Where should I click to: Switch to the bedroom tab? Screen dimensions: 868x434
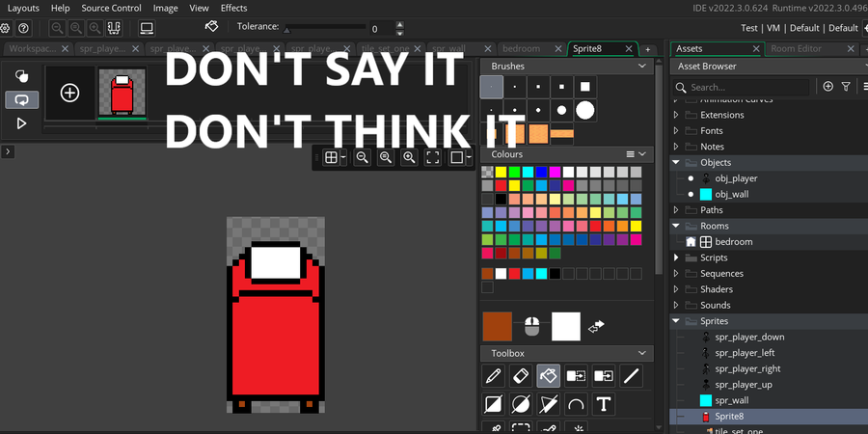pyautogui.click(x=521, y=49)
